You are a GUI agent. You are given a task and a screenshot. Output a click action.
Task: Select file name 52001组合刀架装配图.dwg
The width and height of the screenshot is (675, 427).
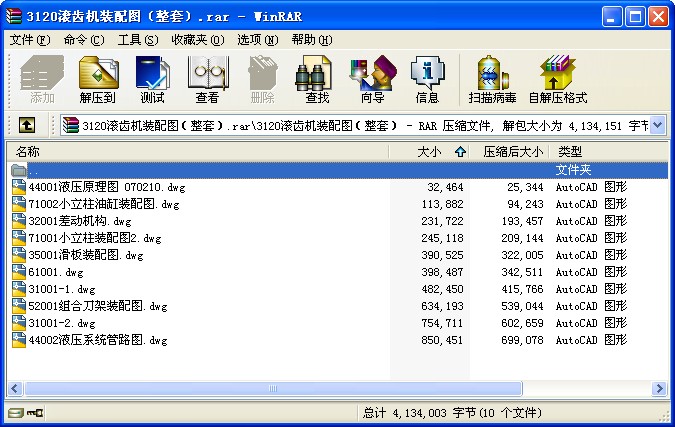98,306
